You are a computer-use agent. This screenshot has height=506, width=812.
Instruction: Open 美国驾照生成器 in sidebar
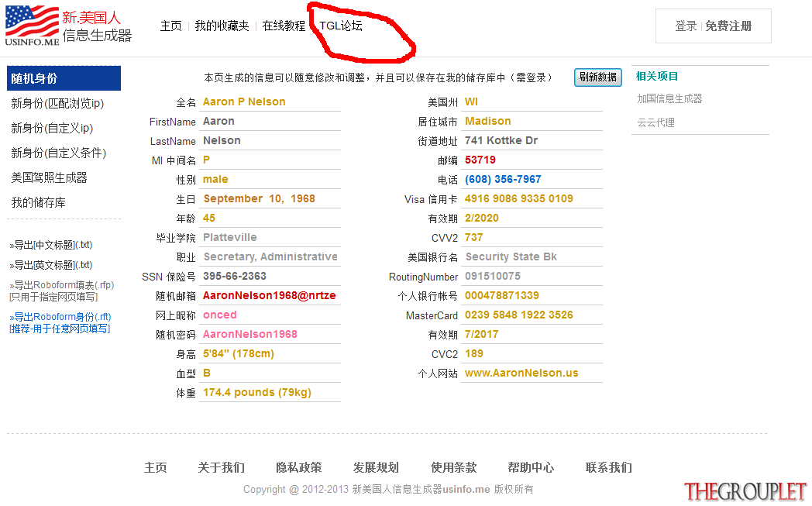[49, 177]
